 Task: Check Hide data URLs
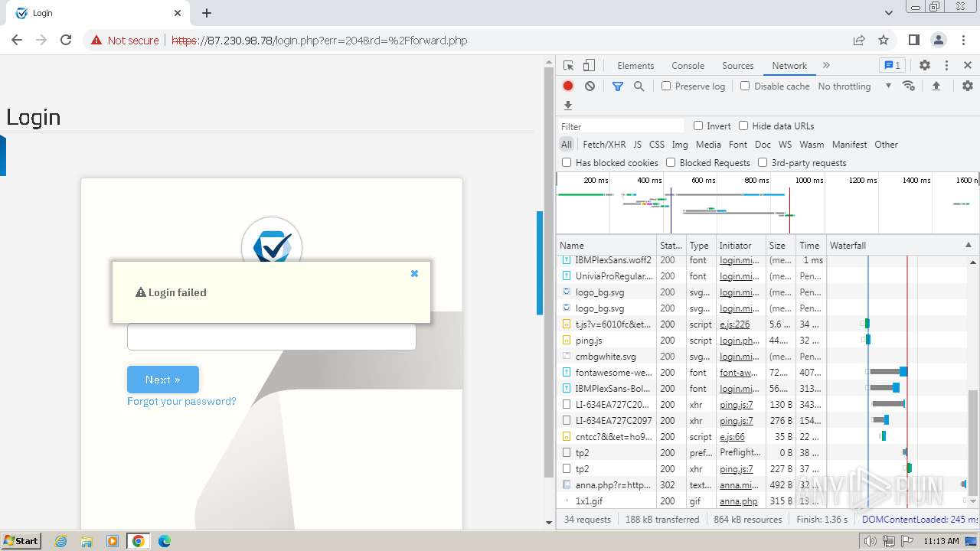tap(743, 126)
